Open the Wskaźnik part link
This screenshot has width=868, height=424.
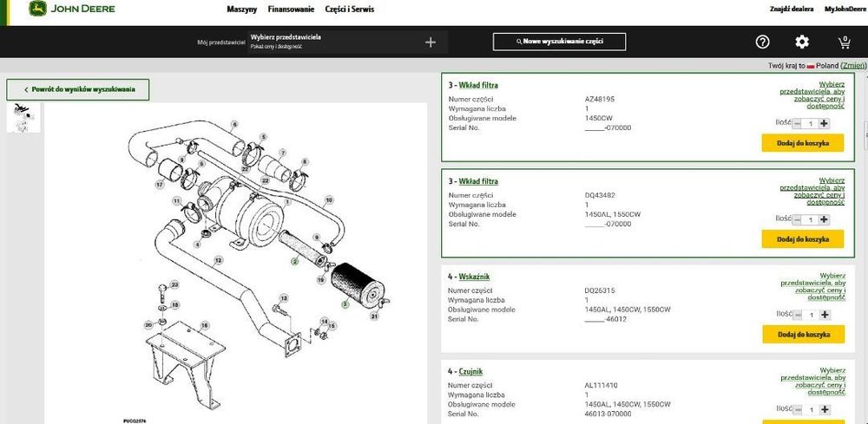click(475, 277)
